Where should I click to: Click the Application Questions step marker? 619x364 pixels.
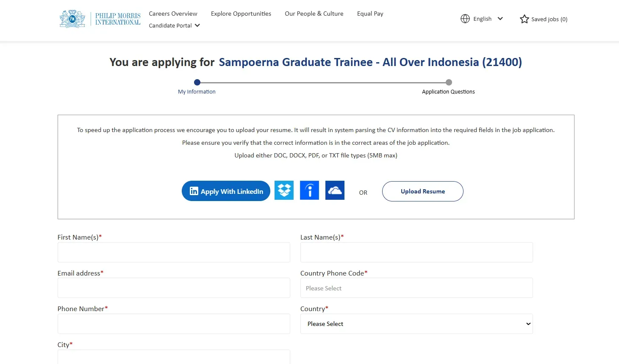click(448, 82)
